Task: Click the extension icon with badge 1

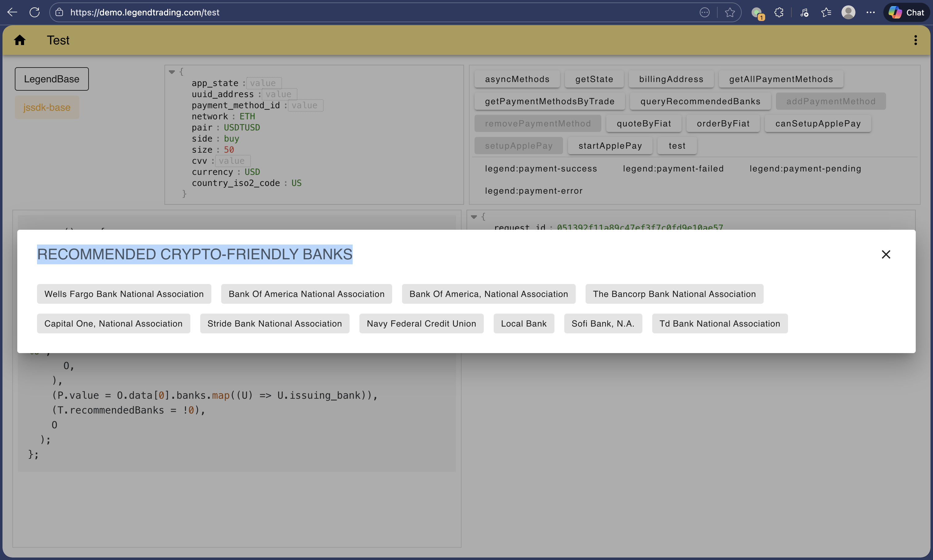Action: click(x=757, y=13)
